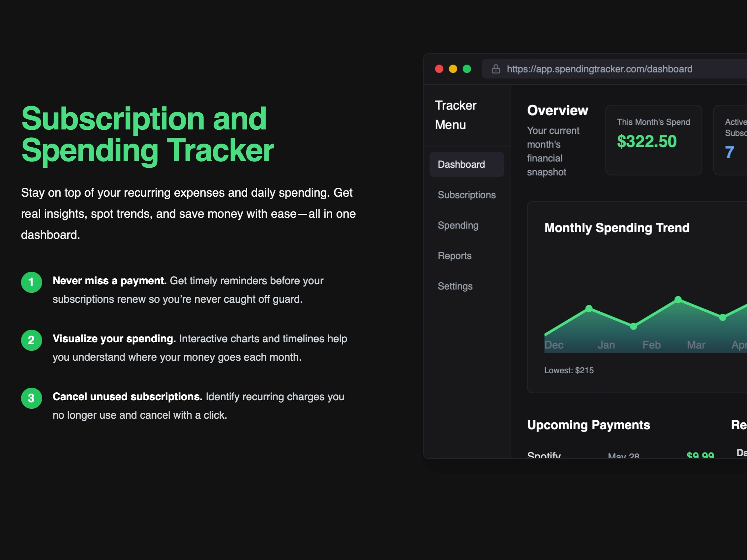Click the Active Subscriptions count 7
Image resolution: width=747 pixels, height=560 pixels.
[x=729, y=153]
